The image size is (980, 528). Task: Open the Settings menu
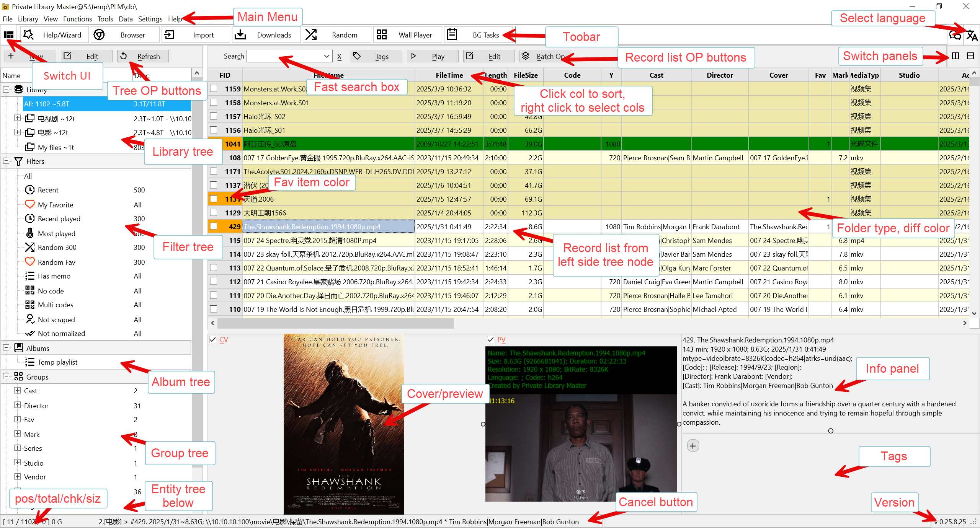150,19
